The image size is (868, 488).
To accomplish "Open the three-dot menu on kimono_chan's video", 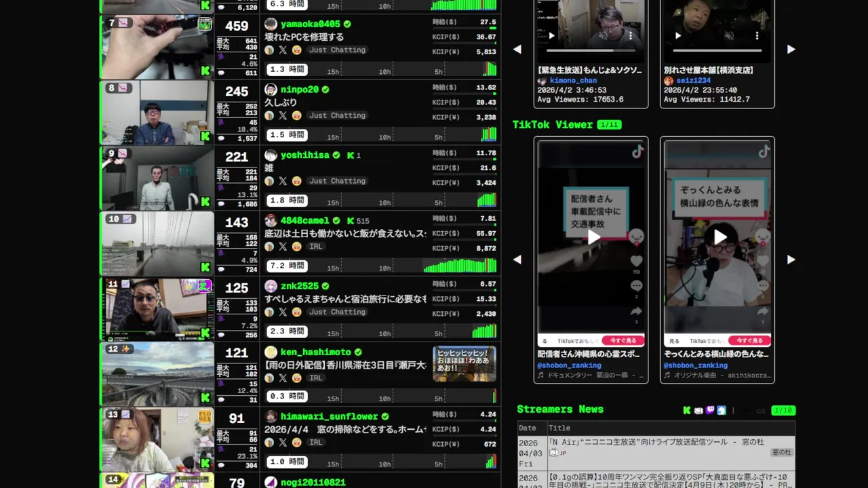I will click(631, 36).
